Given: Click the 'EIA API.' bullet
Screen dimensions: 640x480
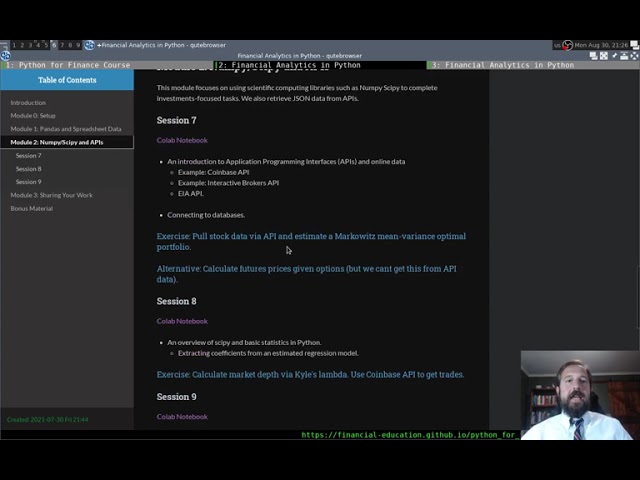Looking at the screenshot, I should (x=191, y=193).
